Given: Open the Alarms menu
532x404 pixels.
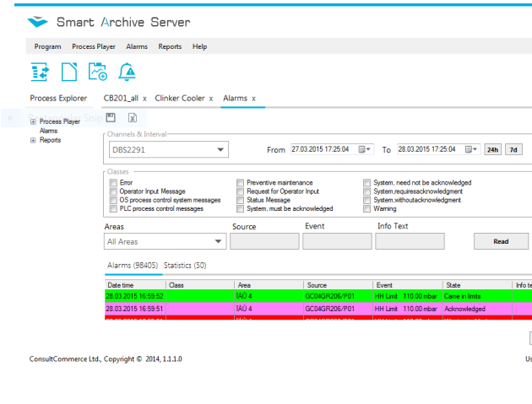Looking at the screenshot, I should pos(137,46).
